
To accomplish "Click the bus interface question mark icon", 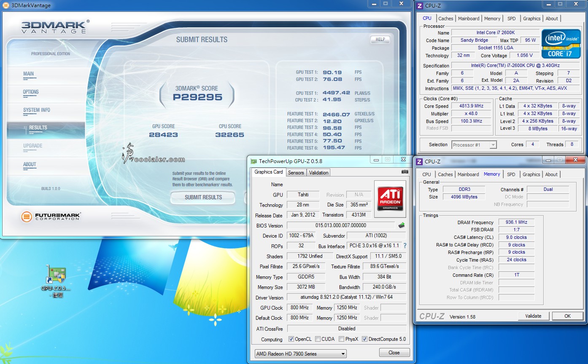I will pyautogui.click(x=405, y=246).
